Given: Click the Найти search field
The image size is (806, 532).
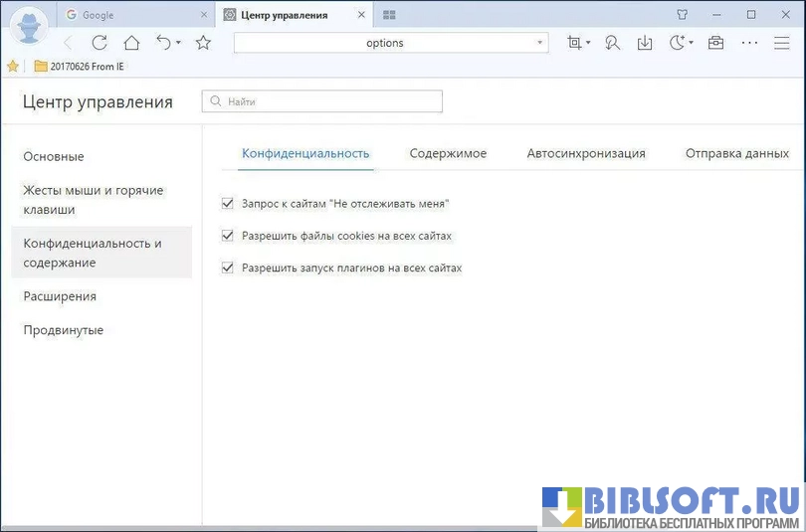Looking at the screenshot, I should click(x=321, y=101).
